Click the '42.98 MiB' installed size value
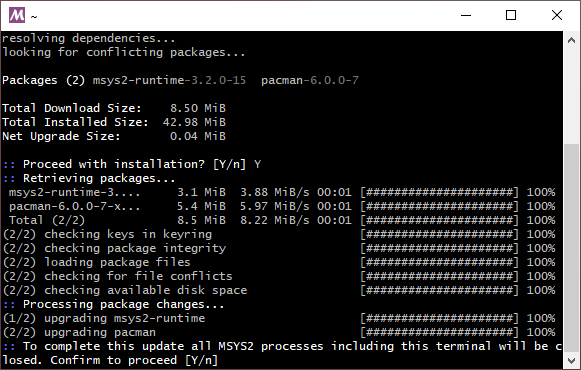581x370 pixels. pos(194,122)
